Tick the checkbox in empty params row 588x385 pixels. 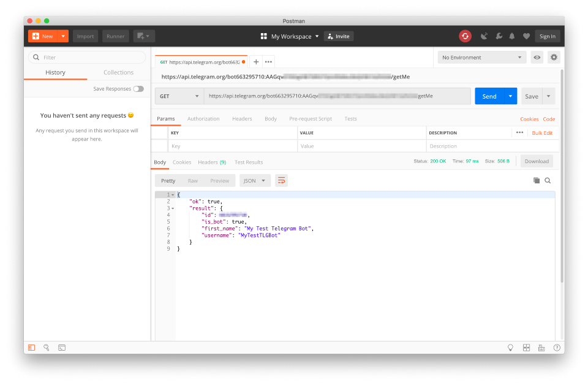point(159,146)
